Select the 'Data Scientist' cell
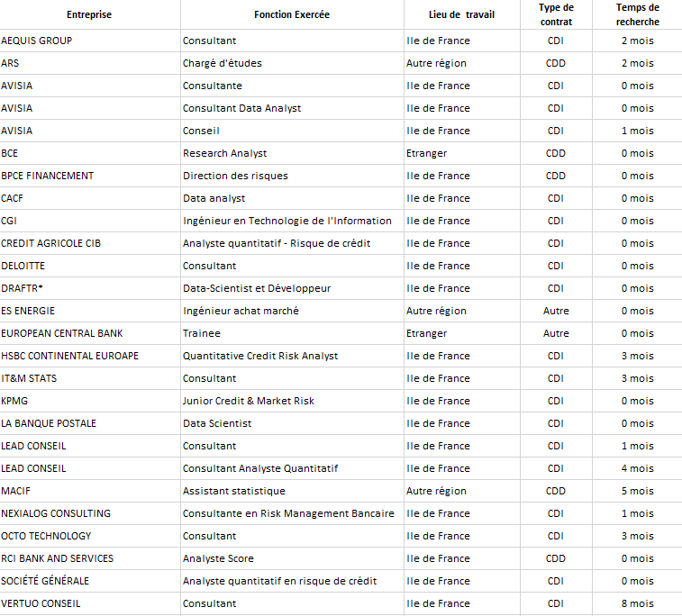This screenshot has height=616, width=682. pyautogui.click(x=292, y=424)
